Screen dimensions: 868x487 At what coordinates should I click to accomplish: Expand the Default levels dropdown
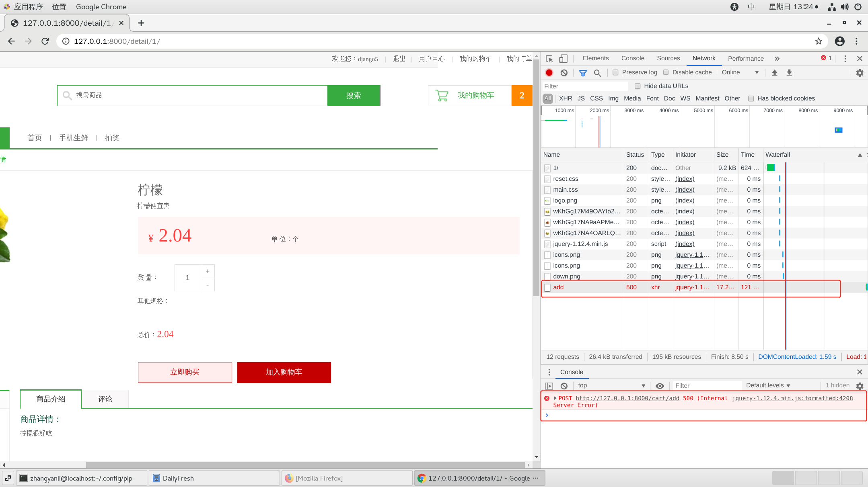pyautogui.click(x=768, y=385)
